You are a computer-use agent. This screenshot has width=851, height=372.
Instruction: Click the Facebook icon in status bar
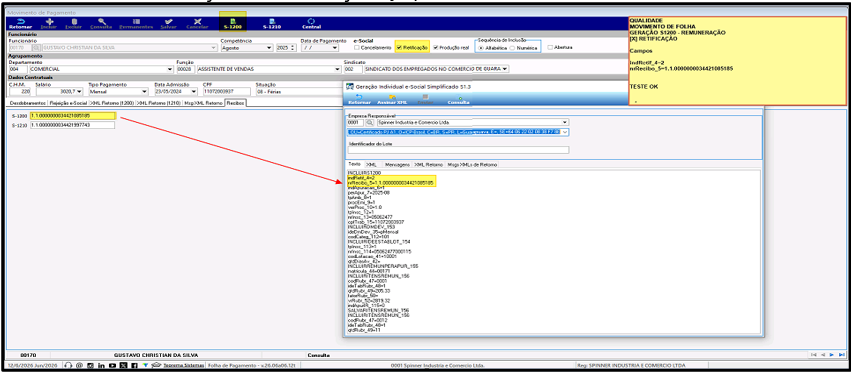tap(134, 365)
